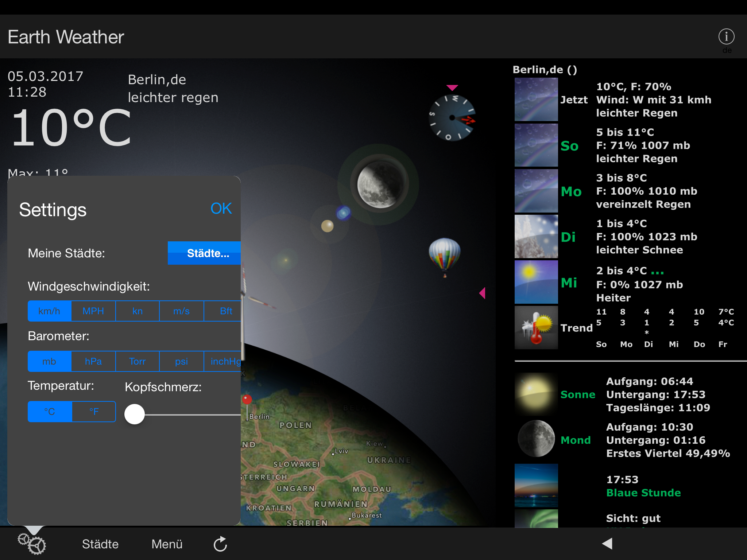
Task: Open the Di snow forecast thumbnail
Action: click(536, 236)
